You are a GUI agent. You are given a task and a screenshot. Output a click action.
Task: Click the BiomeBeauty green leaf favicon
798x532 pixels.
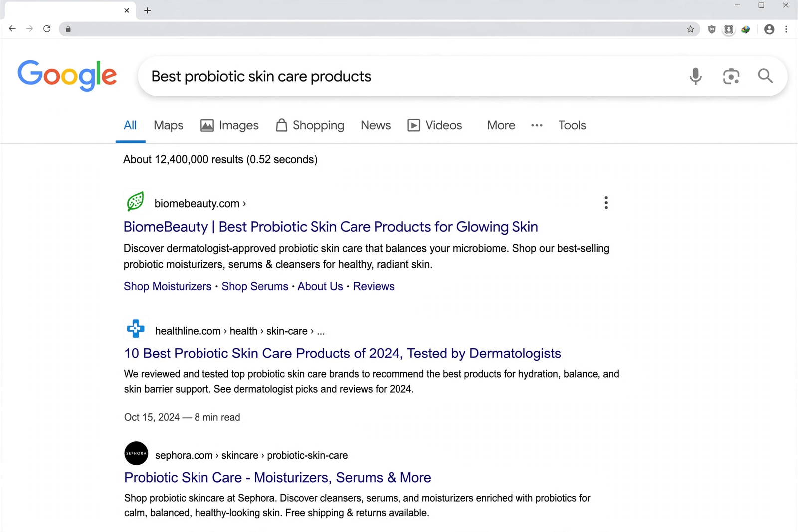coord(135,202)
